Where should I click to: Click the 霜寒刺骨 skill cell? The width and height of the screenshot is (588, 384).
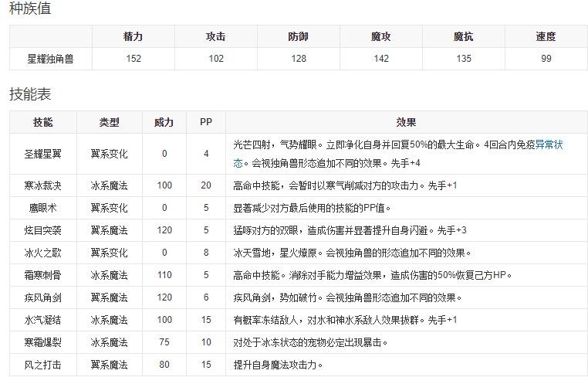pyautogui.click(x=43, y=275)
